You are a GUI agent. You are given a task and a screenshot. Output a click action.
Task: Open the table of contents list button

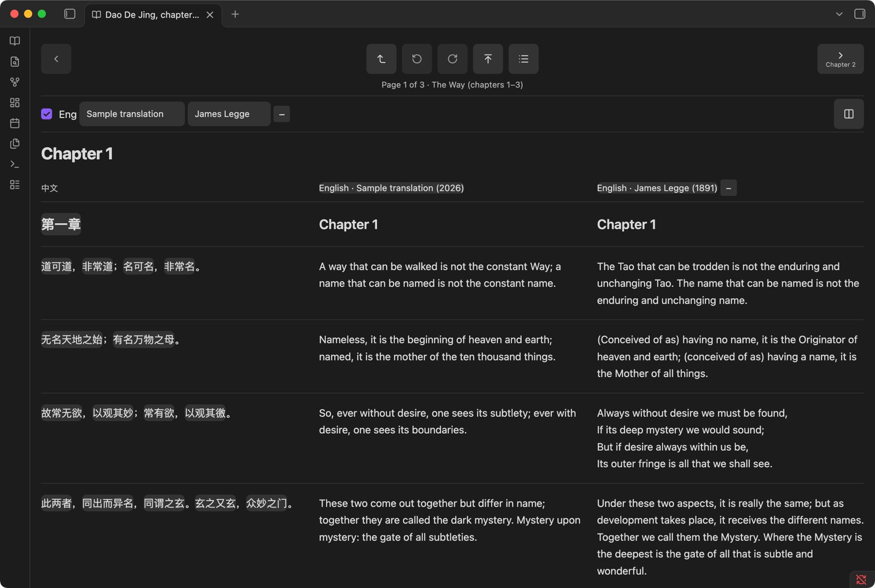523,59
